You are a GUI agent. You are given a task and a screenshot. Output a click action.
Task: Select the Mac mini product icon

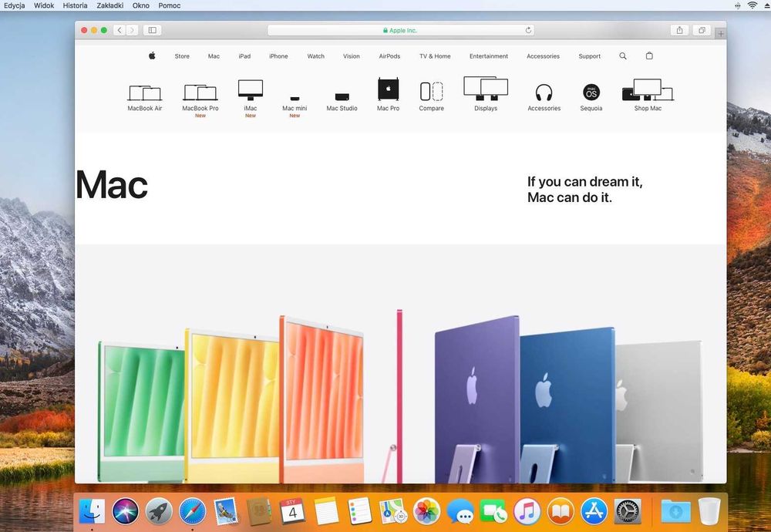point(295,99)
